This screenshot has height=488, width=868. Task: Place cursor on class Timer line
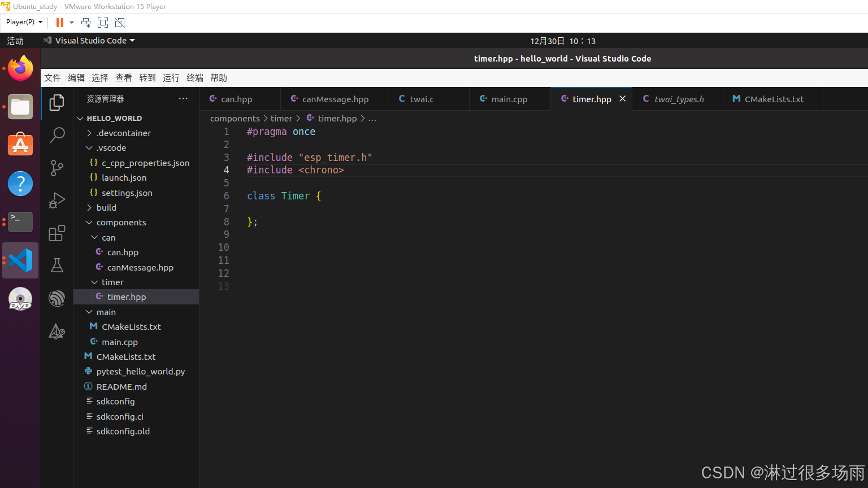284,196
